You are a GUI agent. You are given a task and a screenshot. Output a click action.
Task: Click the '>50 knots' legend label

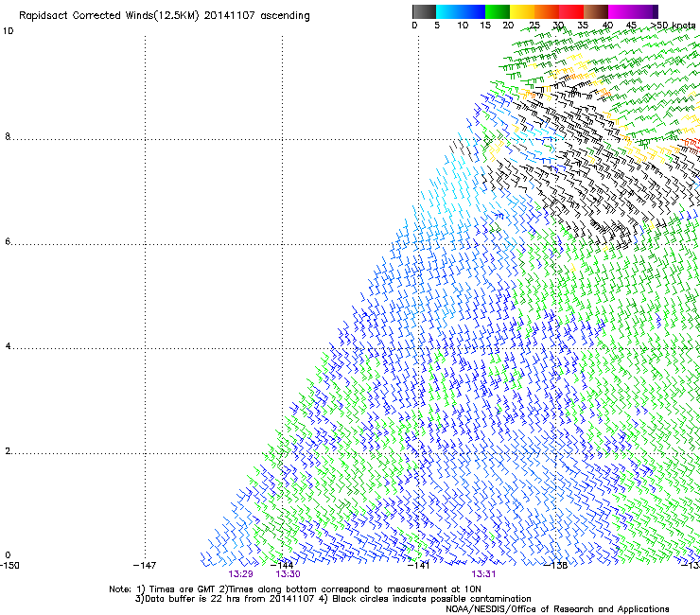click(673, 25)
